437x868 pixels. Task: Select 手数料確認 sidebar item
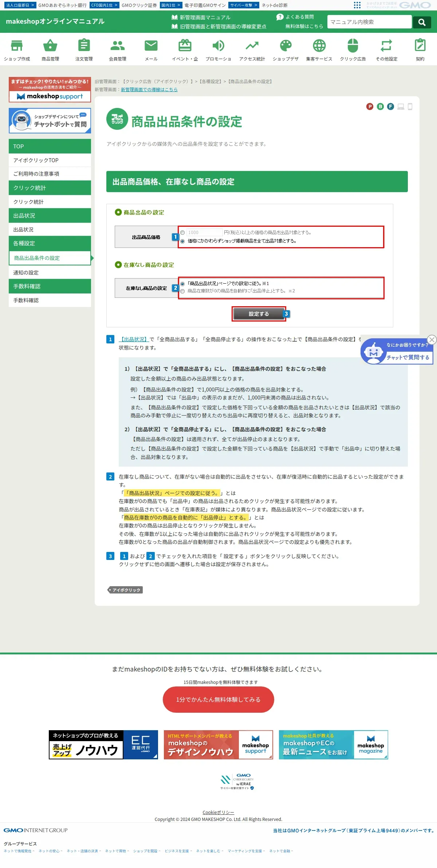pyautogui.click(x=50, y=300)
